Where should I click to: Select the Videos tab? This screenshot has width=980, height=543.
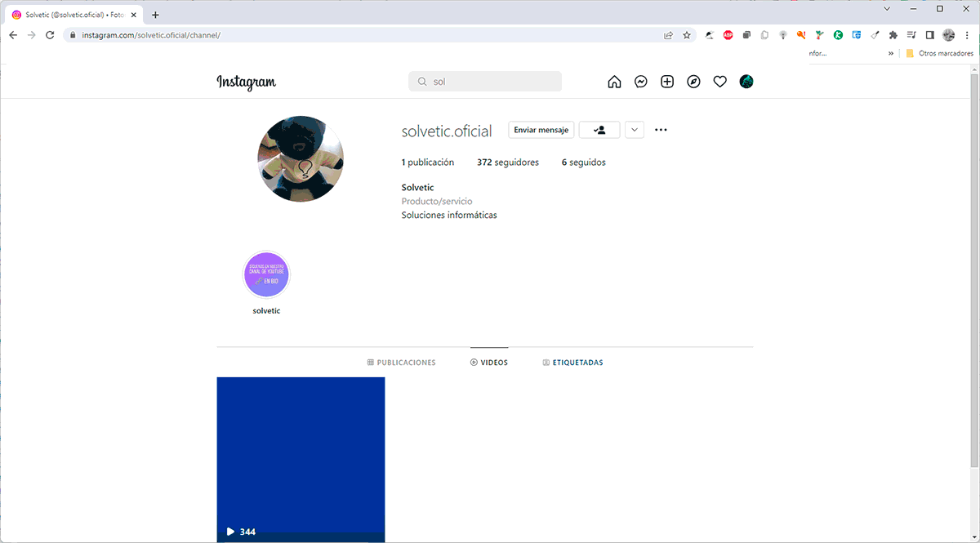point(489,363)
